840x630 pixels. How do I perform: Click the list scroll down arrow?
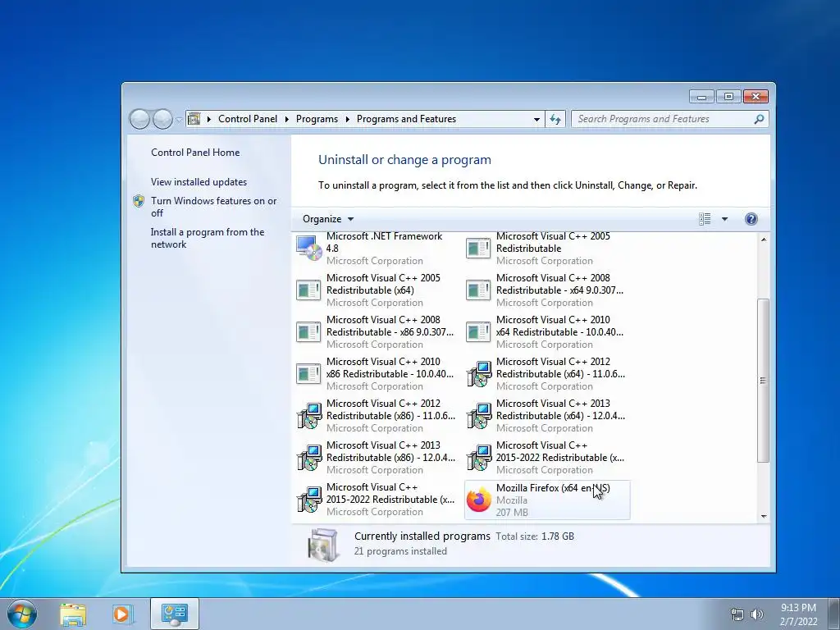(x=764, y=517)
